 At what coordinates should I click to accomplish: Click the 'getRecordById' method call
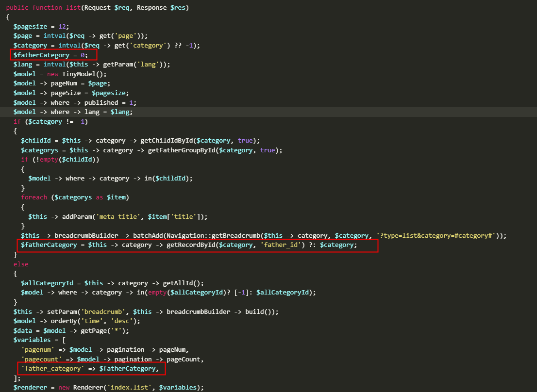(191, 245)
